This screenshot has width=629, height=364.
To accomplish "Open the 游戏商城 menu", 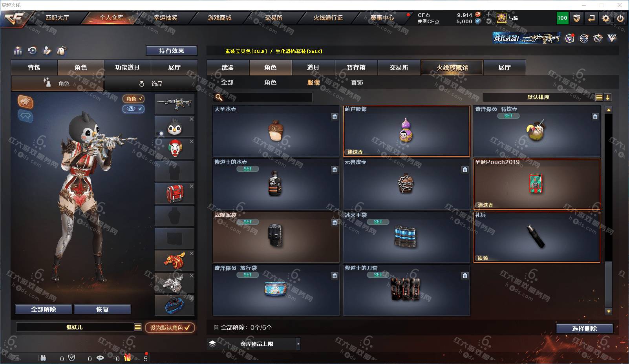I will tap(219, 18).
